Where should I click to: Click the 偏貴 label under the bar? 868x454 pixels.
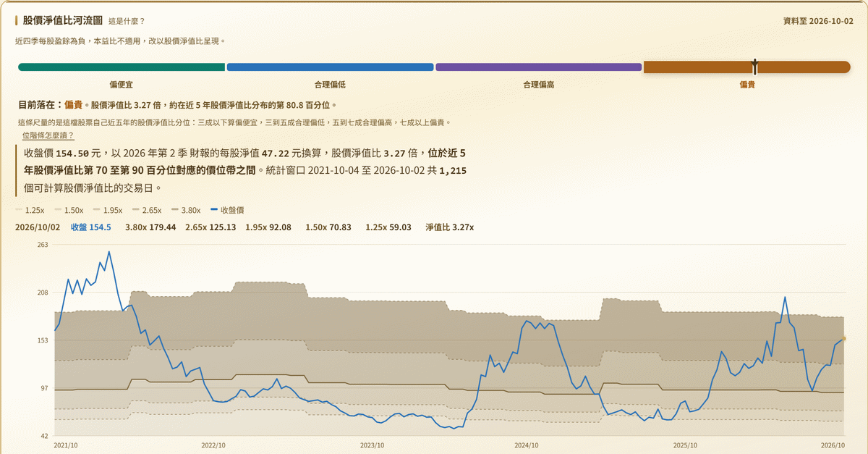tap(747, 85)
